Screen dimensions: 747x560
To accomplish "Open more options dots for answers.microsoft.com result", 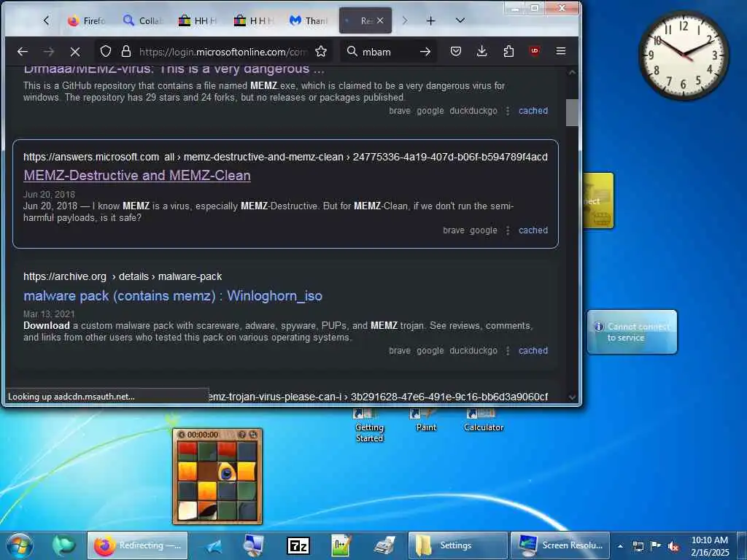I will [x=508, y=230].
